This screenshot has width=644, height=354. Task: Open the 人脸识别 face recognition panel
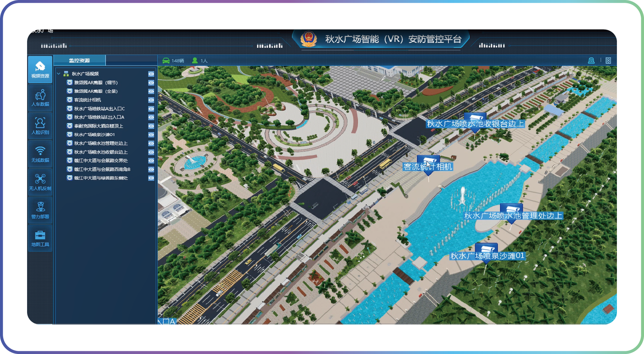(40, 126)
